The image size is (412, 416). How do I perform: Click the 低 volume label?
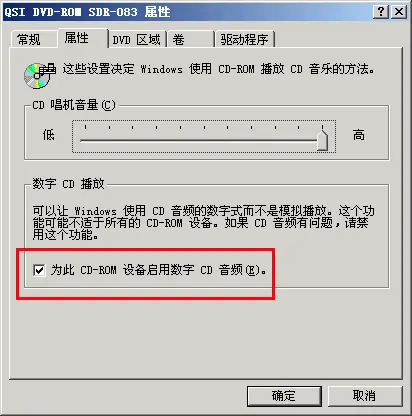point(48,135)
